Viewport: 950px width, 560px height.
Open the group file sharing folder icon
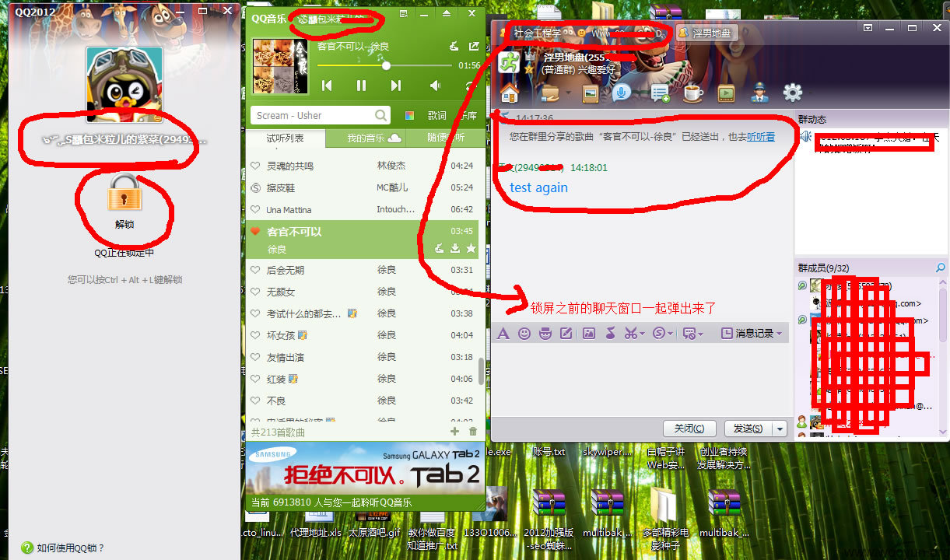[x=551, y=94]
